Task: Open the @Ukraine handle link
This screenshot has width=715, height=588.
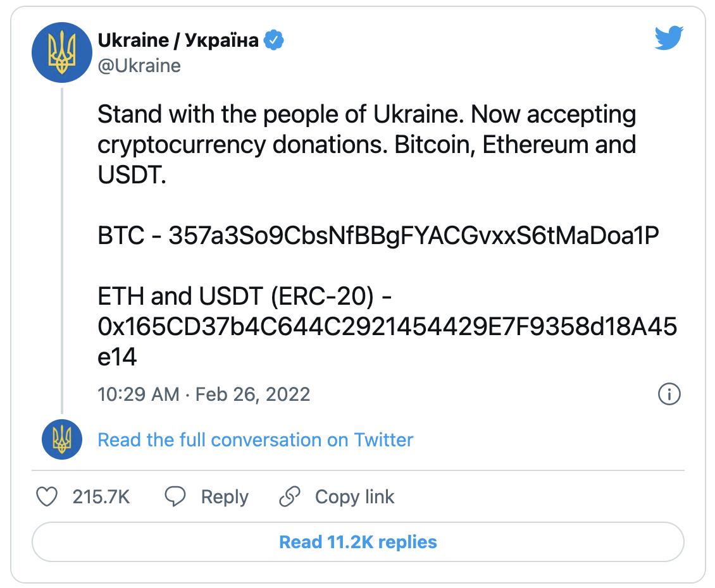Action: point(139,66)
